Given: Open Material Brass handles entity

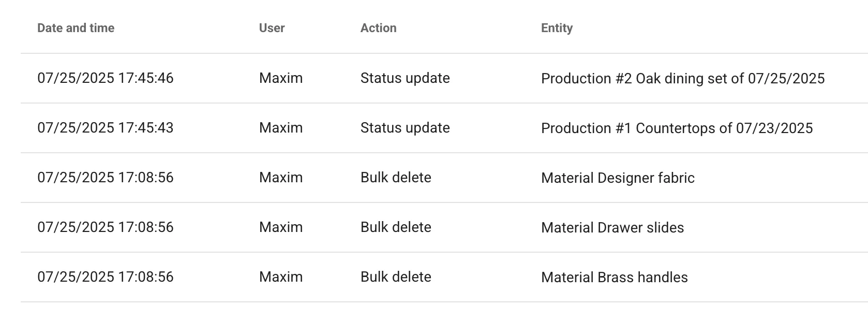Looking at the screenshot, I should tap(615, 277).
